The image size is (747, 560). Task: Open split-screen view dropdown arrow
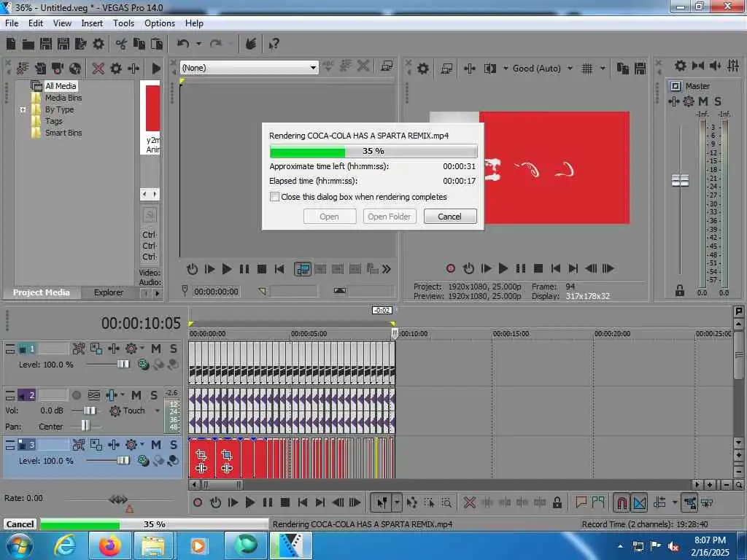(506, 69)
